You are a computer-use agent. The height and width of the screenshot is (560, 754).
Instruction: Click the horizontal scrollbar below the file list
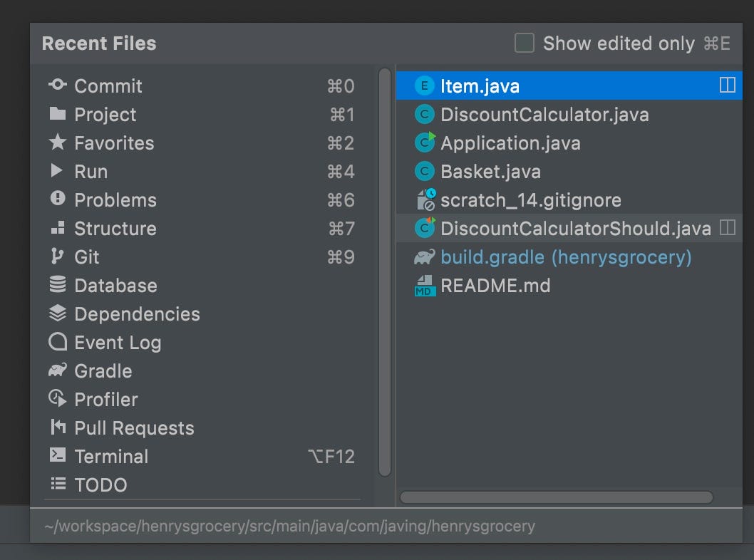pyautogui.click(x=556, y=497)
